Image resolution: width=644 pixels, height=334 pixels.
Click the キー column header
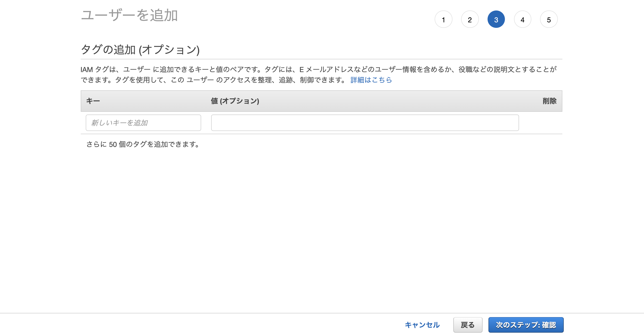pos(93,101)
